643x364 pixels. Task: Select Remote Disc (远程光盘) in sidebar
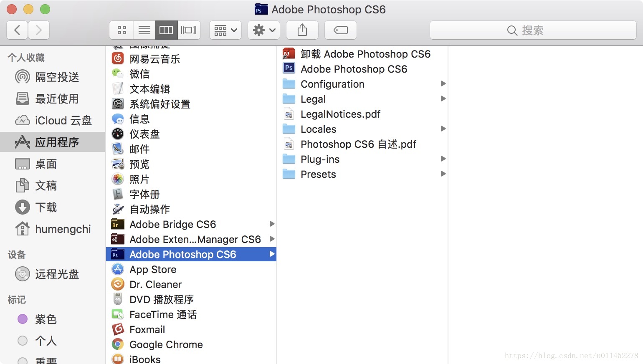[x=53, y=274]
